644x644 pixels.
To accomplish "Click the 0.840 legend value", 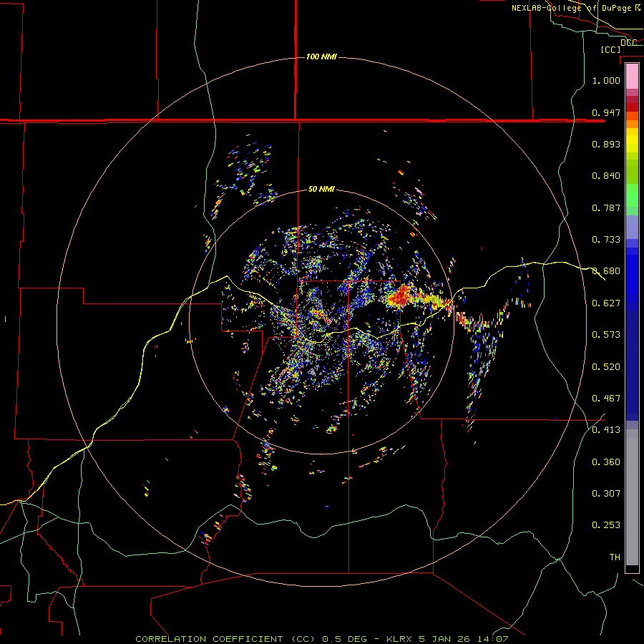I will [x=606, y=176].
